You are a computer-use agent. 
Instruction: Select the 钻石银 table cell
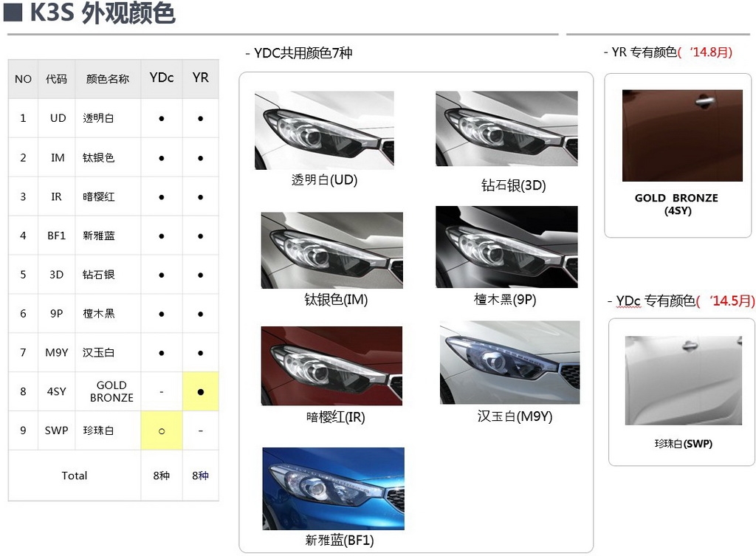108,275
